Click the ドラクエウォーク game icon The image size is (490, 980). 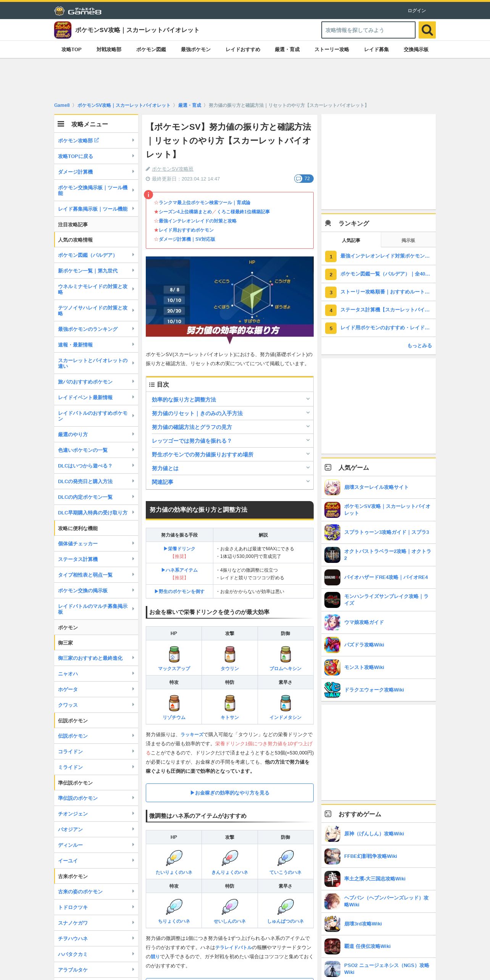332,690
